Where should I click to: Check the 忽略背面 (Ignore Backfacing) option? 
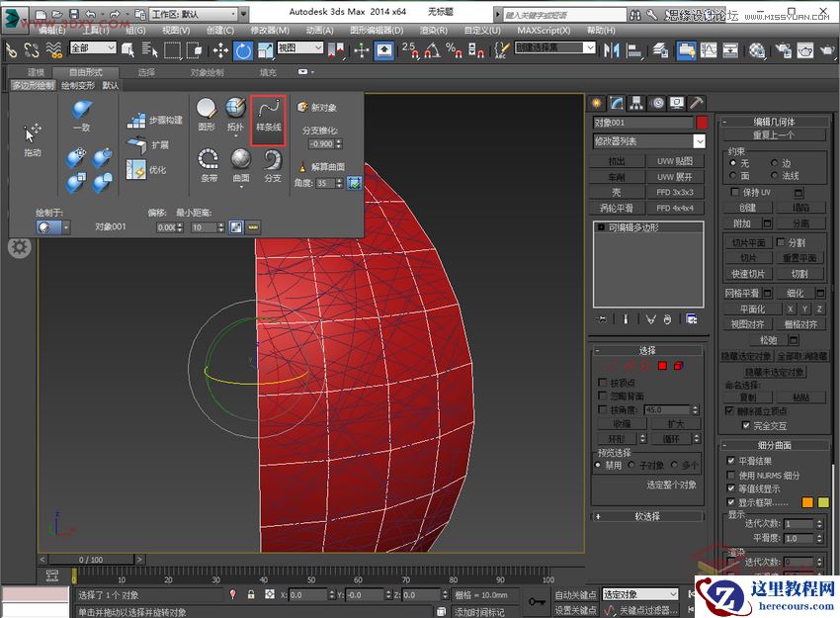click(x=602, y=397)
